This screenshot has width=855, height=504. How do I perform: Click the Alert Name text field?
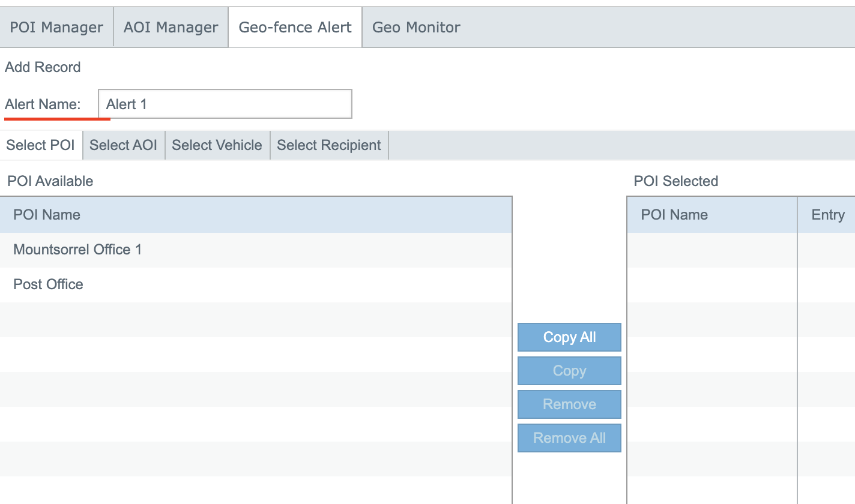(225, 104)
